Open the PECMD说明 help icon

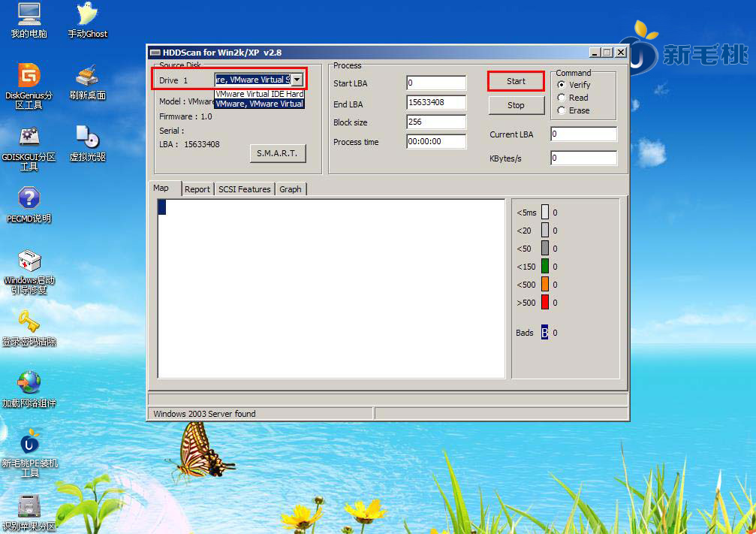29,205
